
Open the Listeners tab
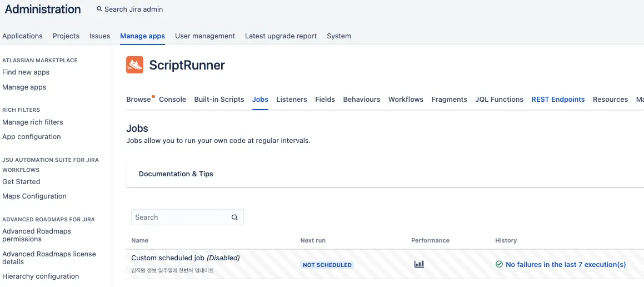tap(292, 99)
